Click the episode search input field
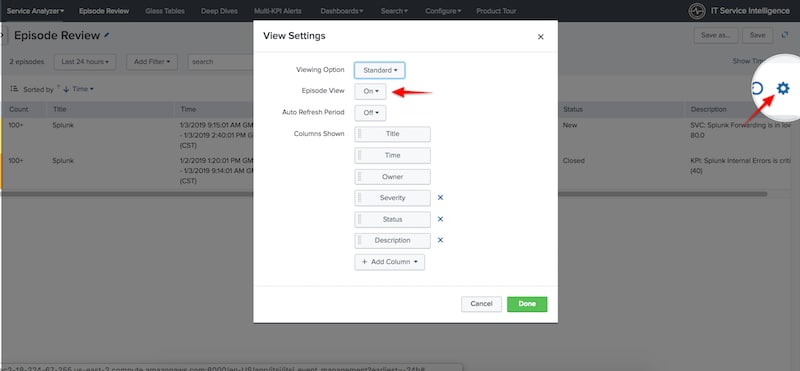This screenshot has height=371, width=800. coord(220,62)
